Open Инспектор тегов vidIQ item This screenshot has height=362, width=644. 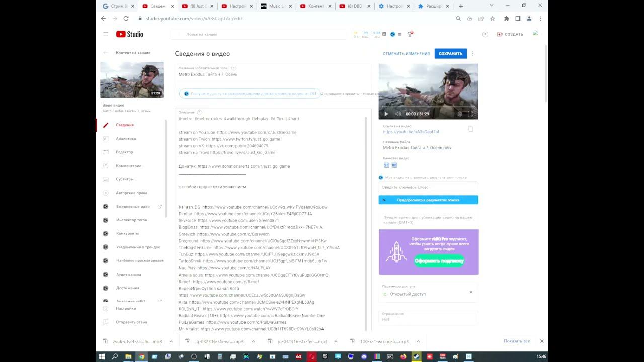[131, 220]
